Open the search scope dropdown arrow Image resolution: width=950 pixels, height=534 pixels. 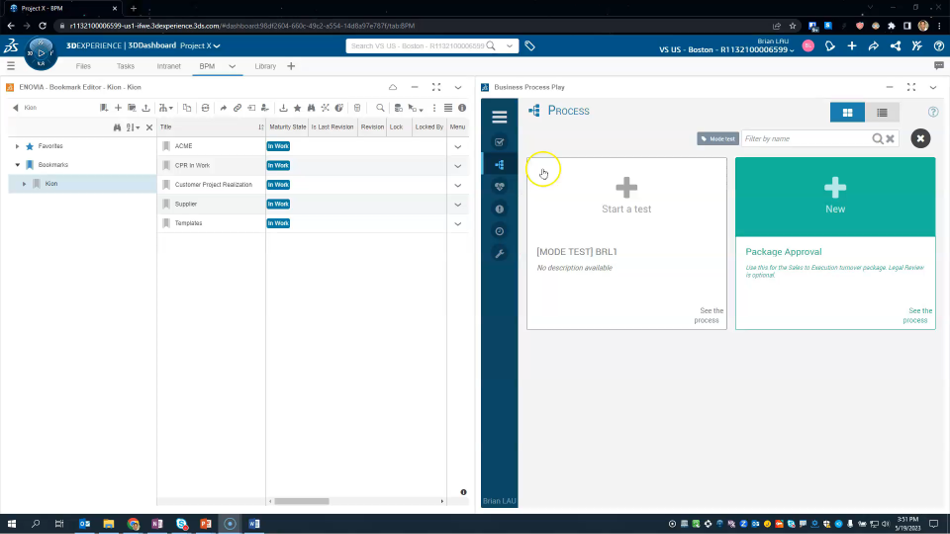pyautogui.click(x=510, y=46)
